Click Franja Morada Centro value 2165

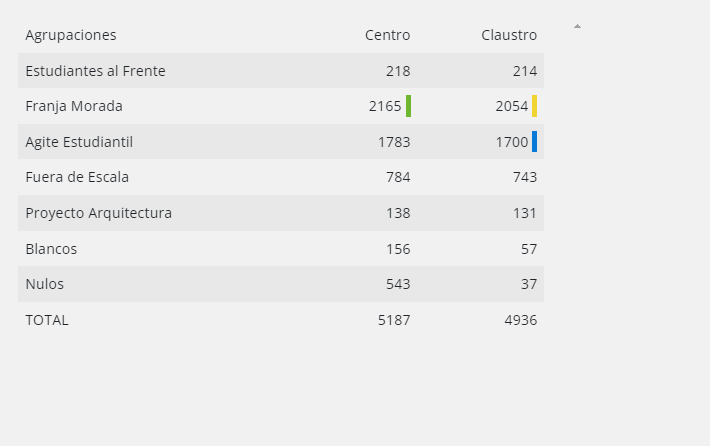click(x=385, y=106)
